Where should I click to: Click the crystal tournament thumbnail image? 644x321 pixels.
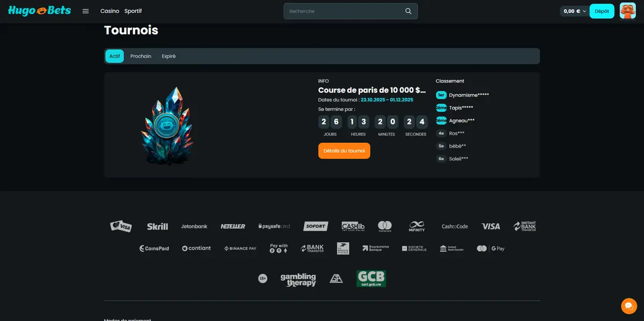166,126
